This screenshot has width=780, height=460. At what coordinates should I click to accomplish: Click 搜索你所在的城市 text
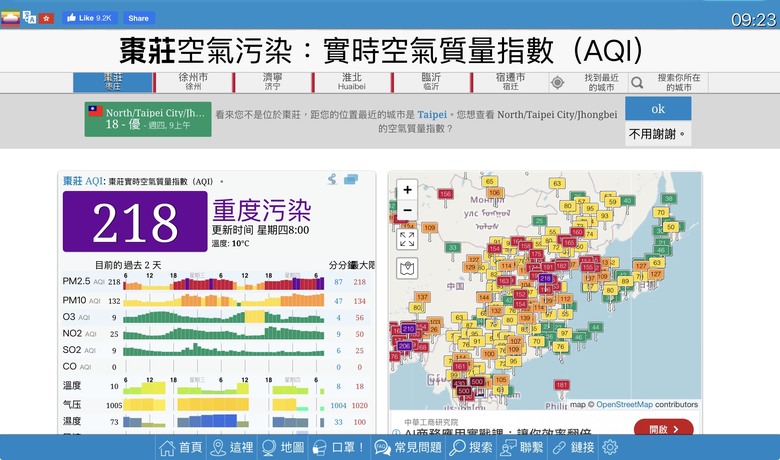[679, 83]
